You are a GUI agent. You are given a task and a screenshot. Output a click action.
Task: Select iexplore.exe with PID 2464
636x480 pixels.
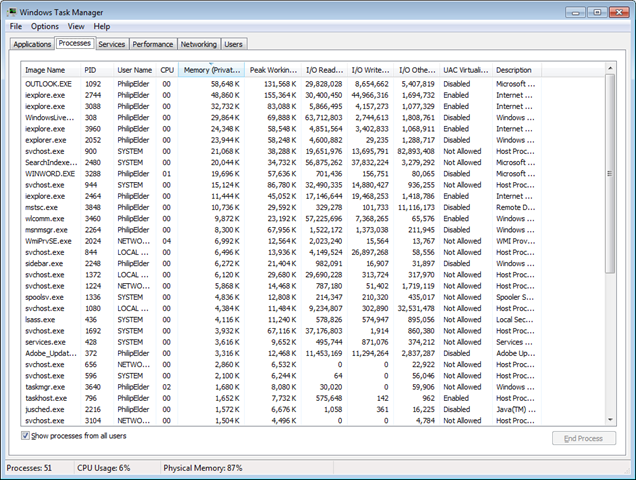(x=280, y=196)
